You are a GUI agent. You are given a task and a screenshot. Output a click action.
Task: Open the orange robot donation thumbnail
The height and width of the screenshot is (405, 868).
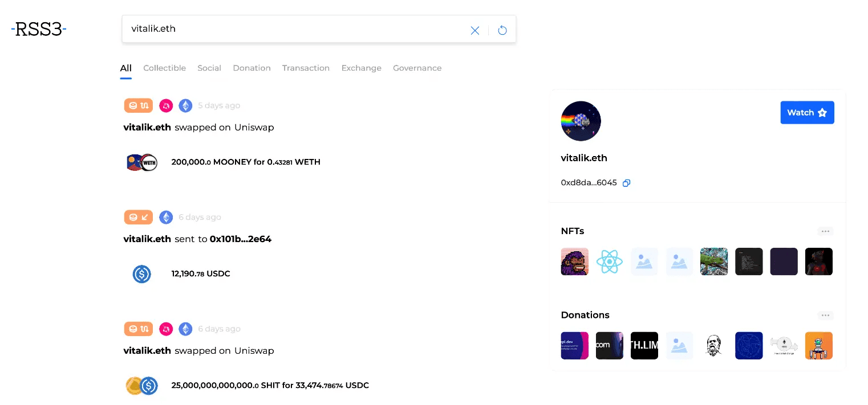(819, 346)
